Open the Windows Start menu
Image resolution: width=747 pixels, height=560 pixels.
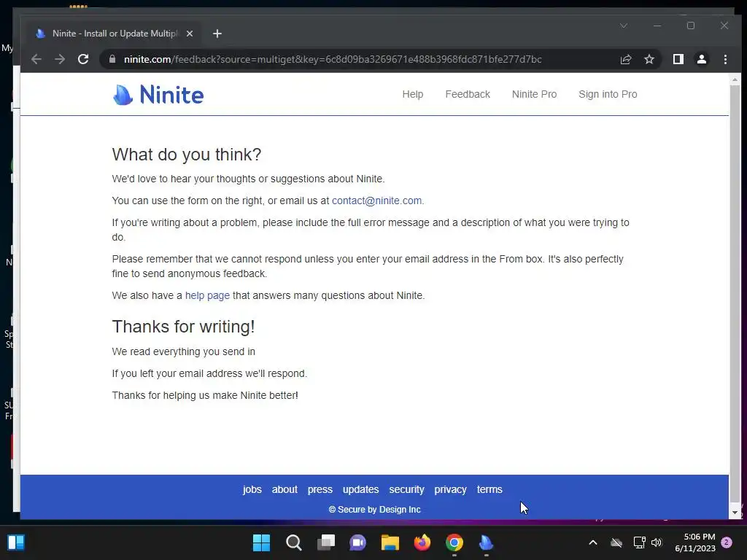pos(261,542)
